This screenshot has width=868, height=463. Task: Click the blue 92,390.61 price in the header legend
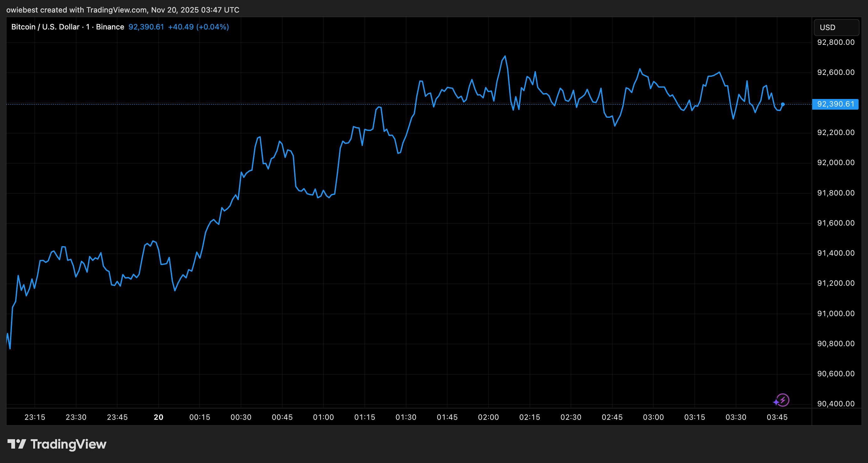(x=146, y=27)
